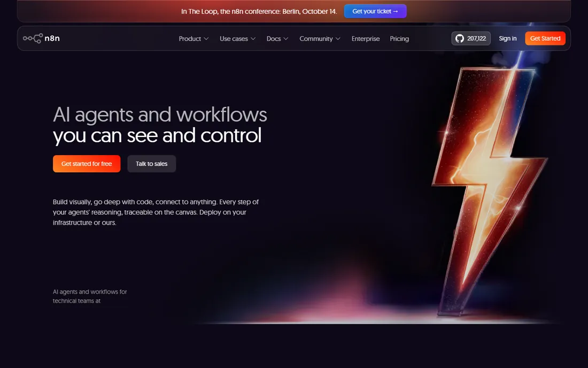The height and width of the screenshot is (368, 588).
Task: Open the Product menu label
Action: coord(190,39)
